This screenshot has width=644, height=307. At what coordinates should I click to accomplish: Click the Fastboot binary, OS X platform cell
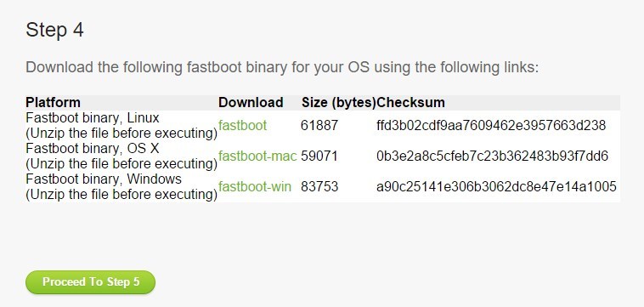[121, 156]
